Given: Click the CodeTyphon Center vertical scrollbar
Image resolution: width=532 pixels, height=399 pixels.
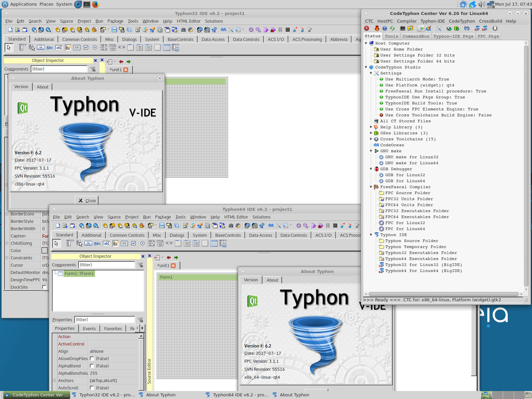Looking at the screenshot, I should pyautogui.click(x=526, y=166).
